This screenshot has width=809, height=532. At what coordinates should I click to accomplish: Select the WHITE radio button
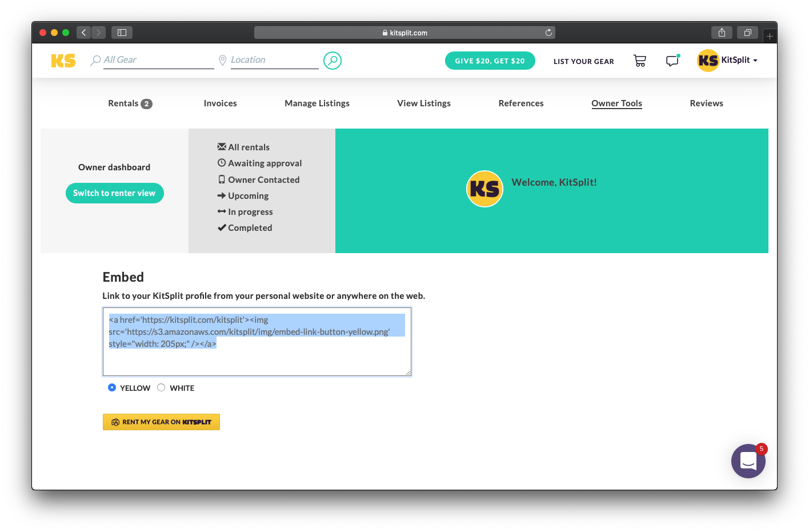point(161,387)
